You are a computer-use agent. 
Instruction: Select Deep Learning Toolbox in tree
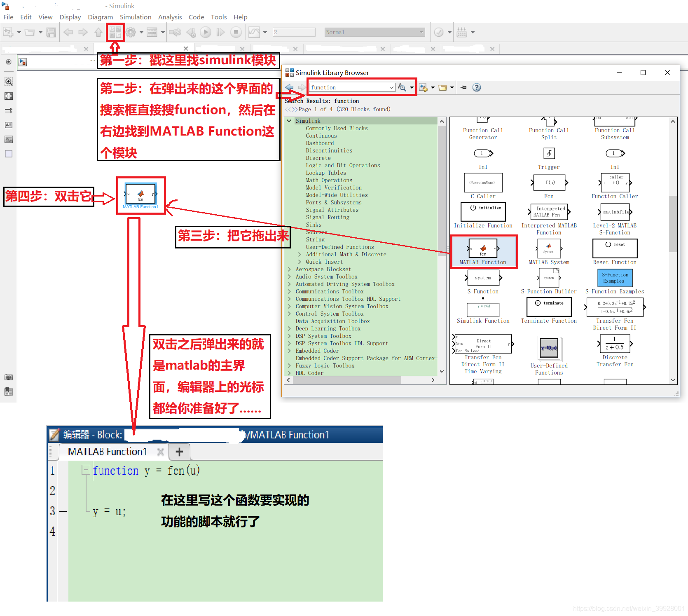pos(328,328)
